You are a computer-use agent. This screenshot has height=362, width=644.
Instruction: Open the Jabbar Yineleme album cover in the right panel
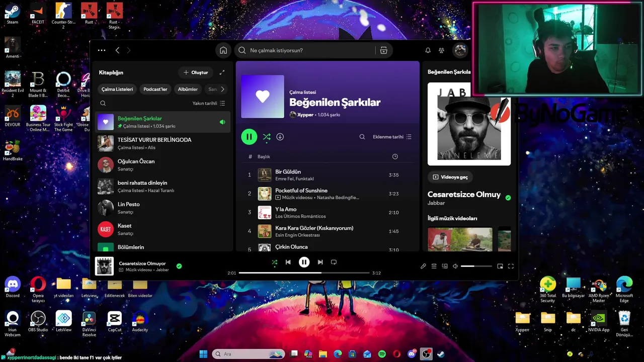click(x=469, y=124)
